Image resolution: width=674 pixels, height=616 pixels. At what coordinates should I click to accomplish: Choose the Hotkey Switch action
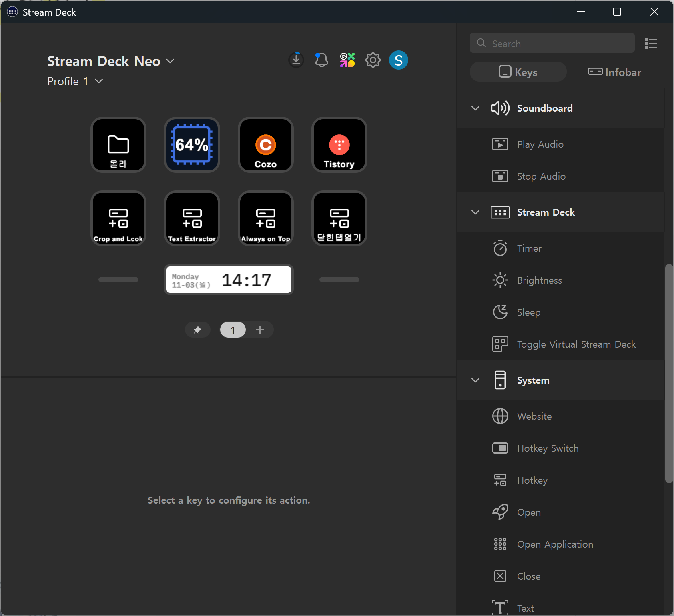(x=560, y=448)
